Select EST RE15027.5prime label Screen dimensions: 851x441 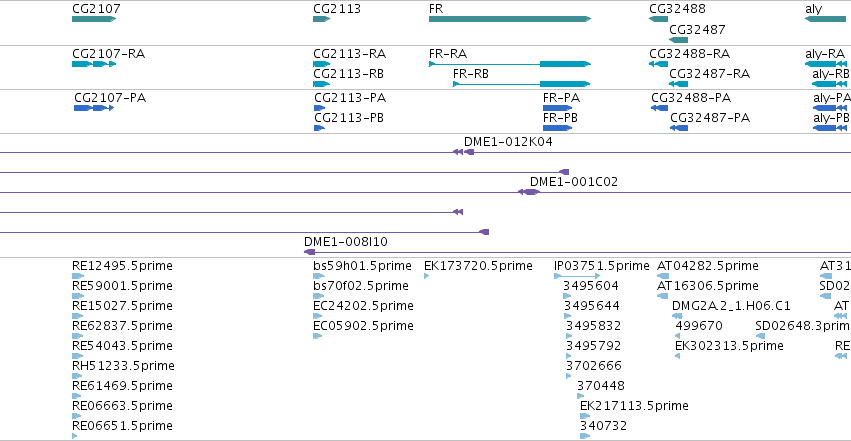pyautogui.click(x=122, y=306)
